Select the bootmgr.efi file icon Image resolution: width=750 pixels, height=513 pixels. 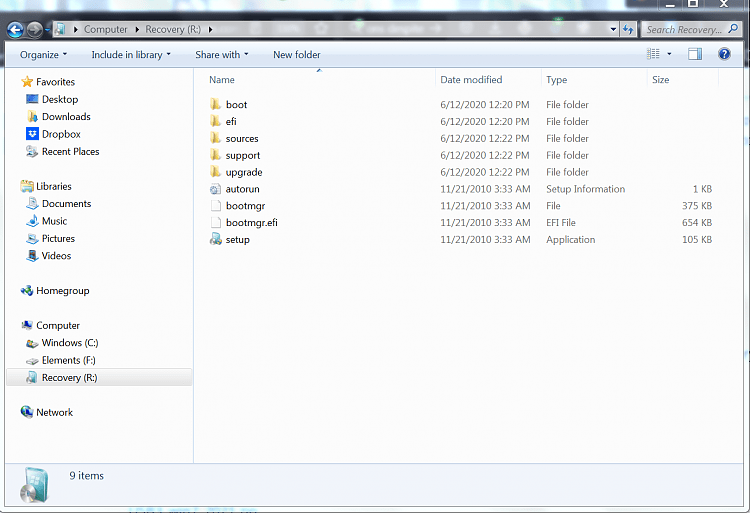click(x=216, y=222)
